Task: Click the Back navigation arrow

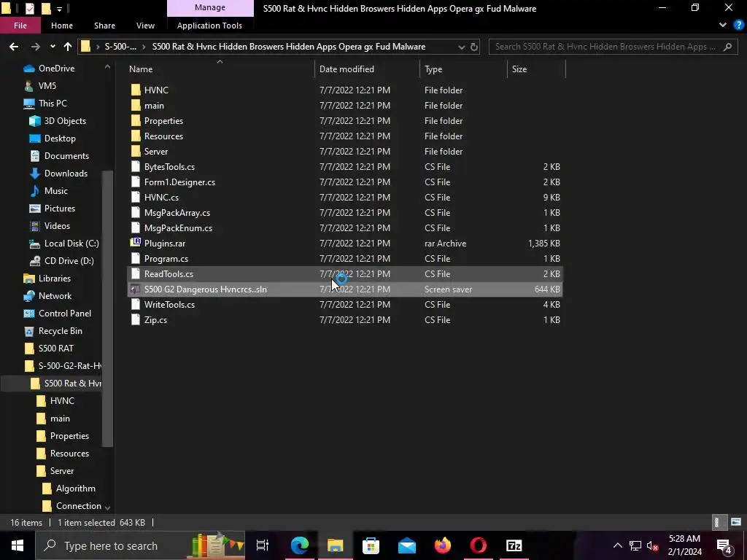Action: [14, 47]
